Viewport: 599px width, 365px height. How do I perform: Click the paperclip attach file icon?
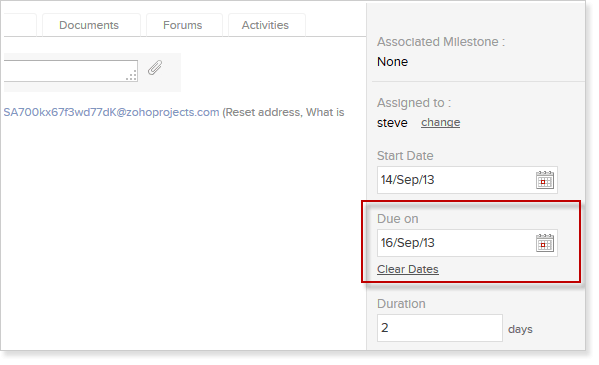click(x=155, y=68)
